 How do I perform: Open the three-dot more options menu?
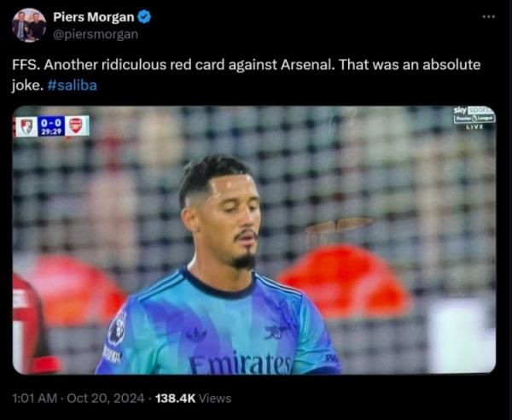pyautogui.click(x=488, y=16)
